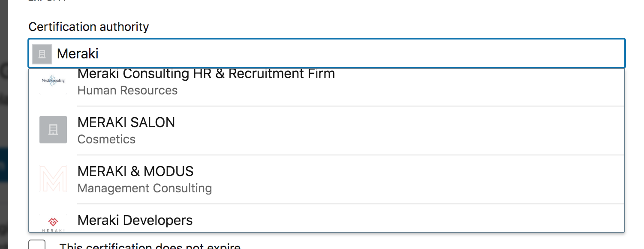The image size is (644, 249).
Task: Click small "MERAKI" caption under red logo
Action: 53,231
